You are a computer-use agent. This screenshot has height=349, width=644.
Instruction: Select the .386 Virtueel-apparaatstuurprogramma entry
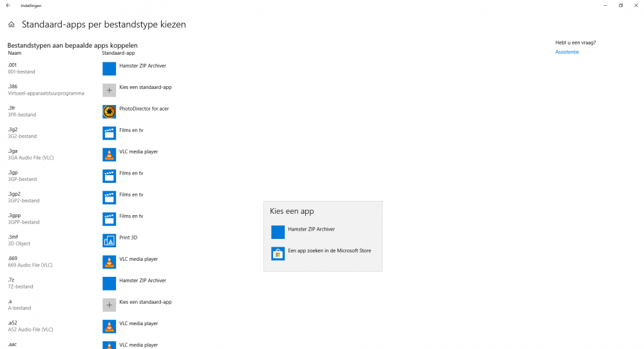[46, 90]
